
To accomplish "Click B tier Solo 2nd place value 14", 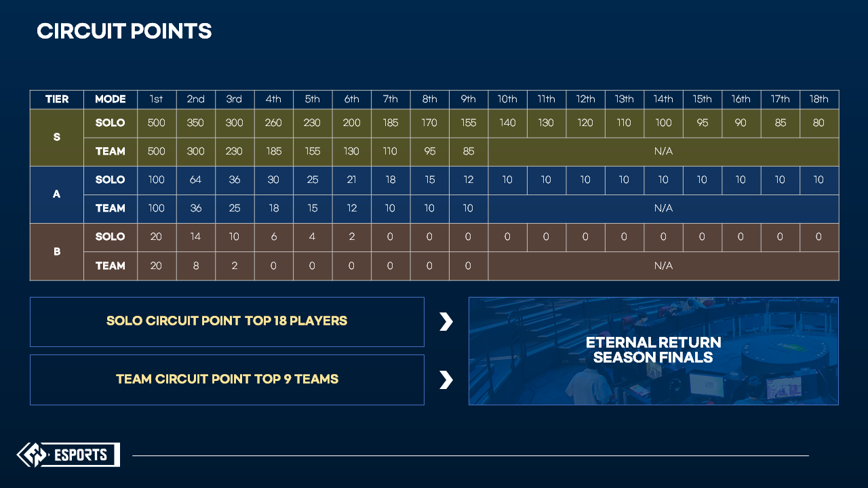I will [195, 237].
